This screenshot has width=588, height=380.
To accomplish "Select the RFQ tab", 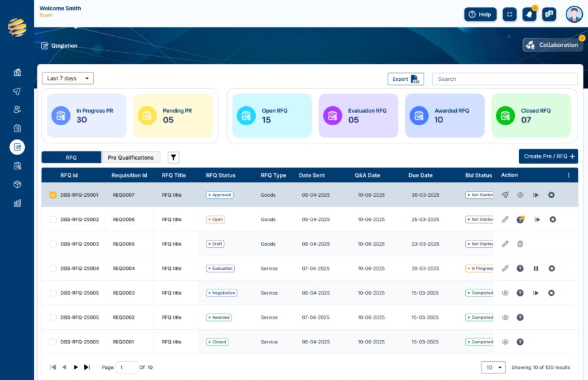I will tap(71, 158).
